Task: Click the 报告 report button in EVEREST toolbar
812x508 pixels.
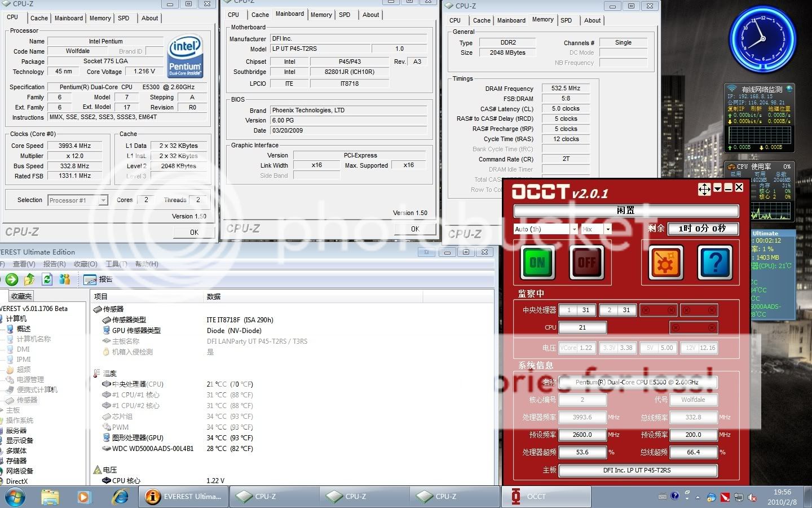Action: coord(98,279)
